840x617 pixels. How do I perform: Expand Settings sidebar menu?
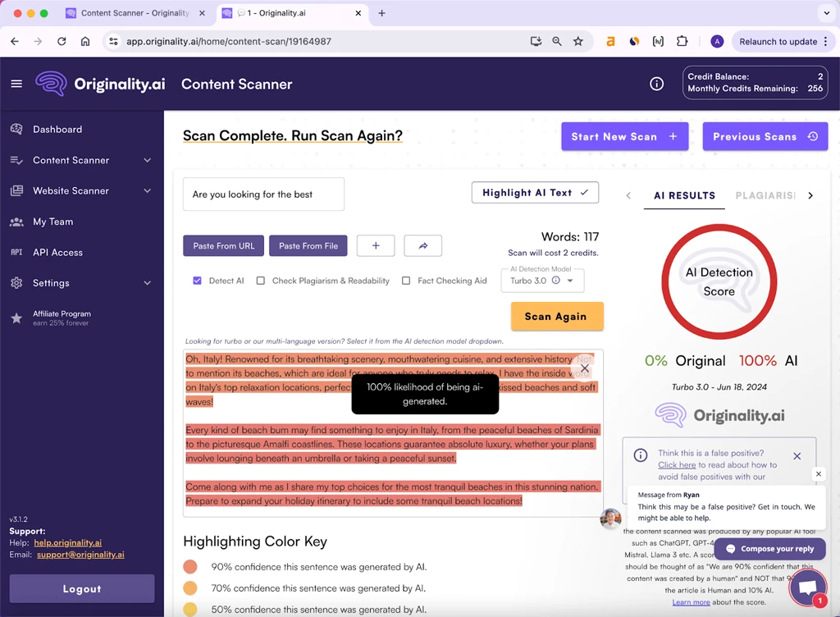pos(148,283)
